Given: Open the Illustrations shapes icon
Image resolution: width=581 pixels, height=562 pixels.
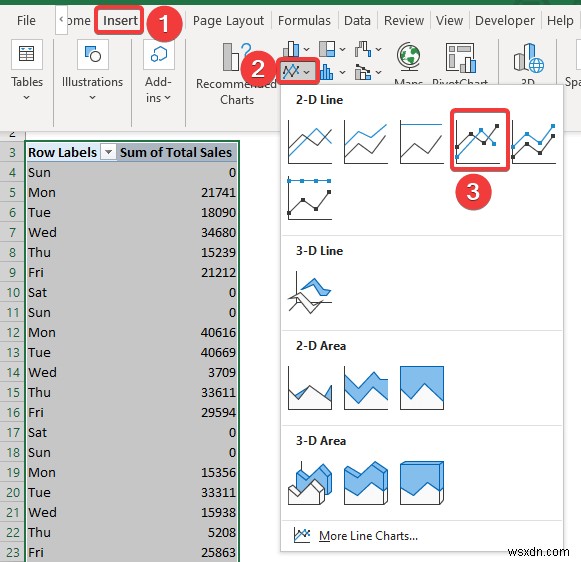Looking at the screenshot, I should [x=93, y=54].
